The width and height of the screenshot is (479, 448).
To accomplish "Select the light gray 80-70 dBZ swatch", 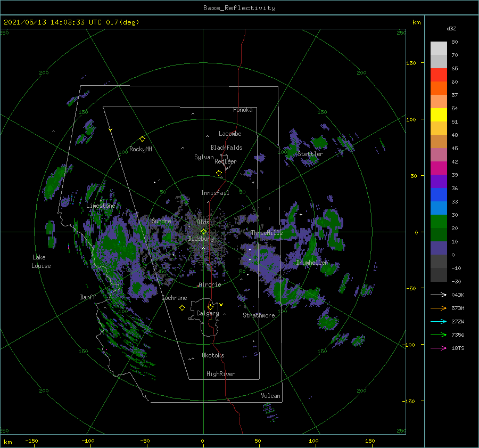I will point(439,48).
